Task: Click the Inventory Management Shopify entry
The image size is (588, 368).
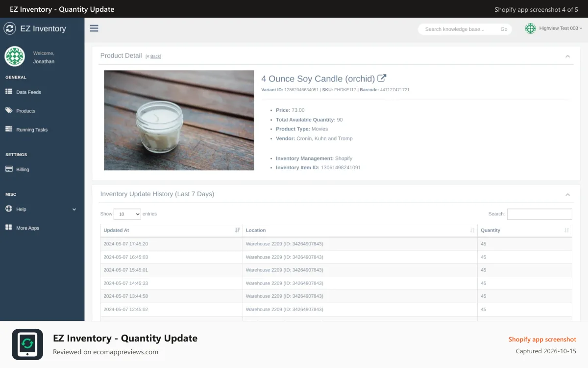Action: point(314,158)
